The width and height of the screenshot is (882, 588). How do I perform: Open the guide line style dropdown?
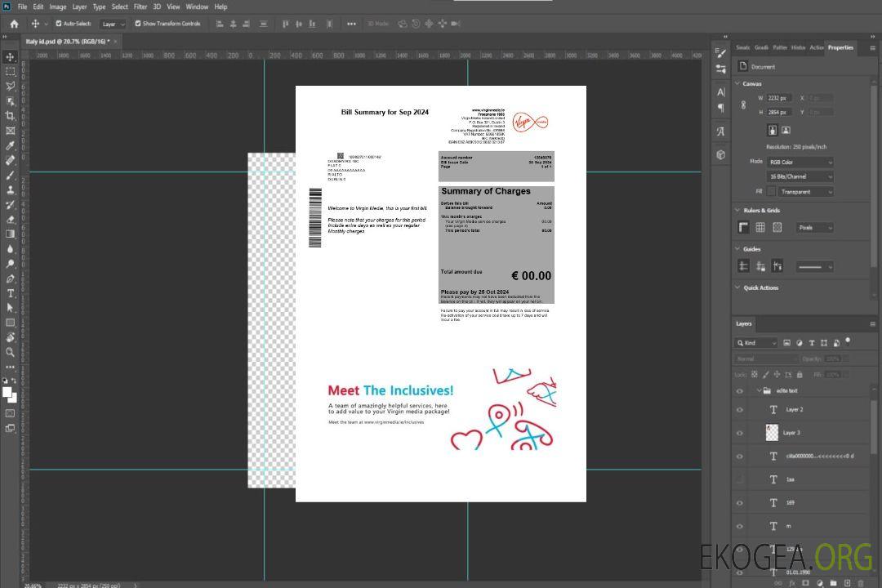(x=814, y=267)
